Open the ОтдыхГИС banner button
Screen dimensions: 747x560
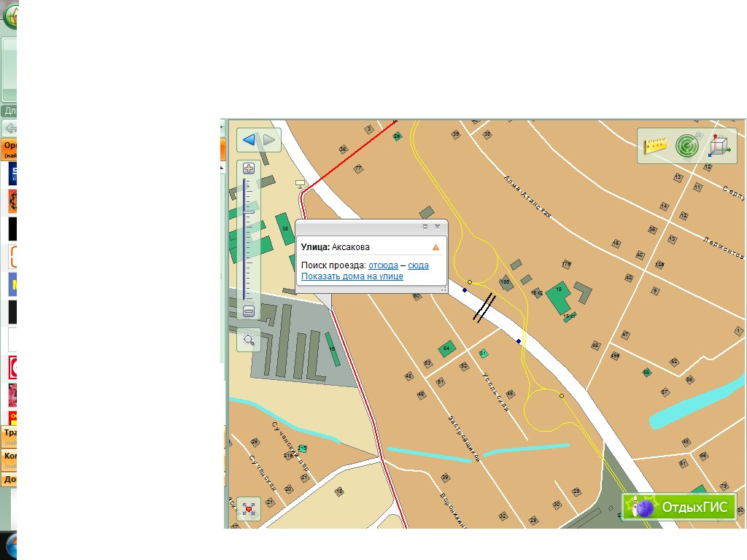(x=679, y=507)
